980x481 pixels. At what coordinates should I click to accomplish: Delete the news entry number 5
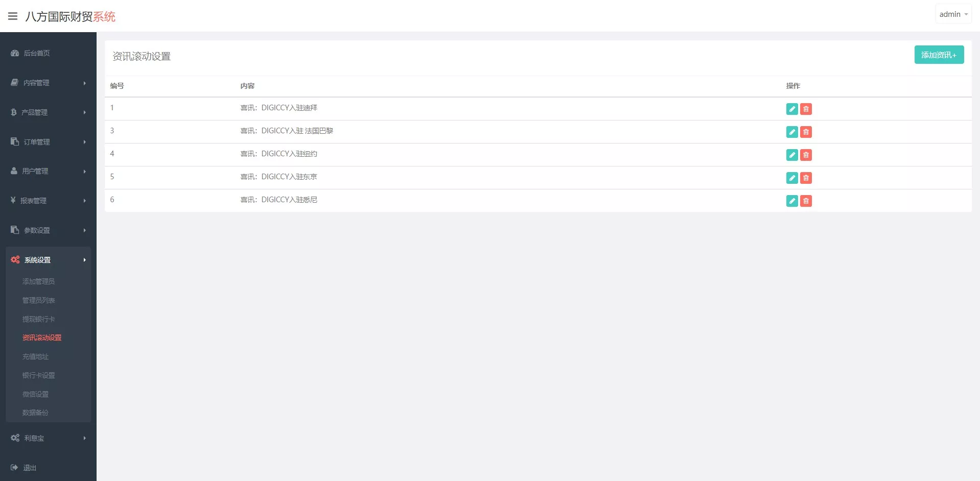(806, 178)
